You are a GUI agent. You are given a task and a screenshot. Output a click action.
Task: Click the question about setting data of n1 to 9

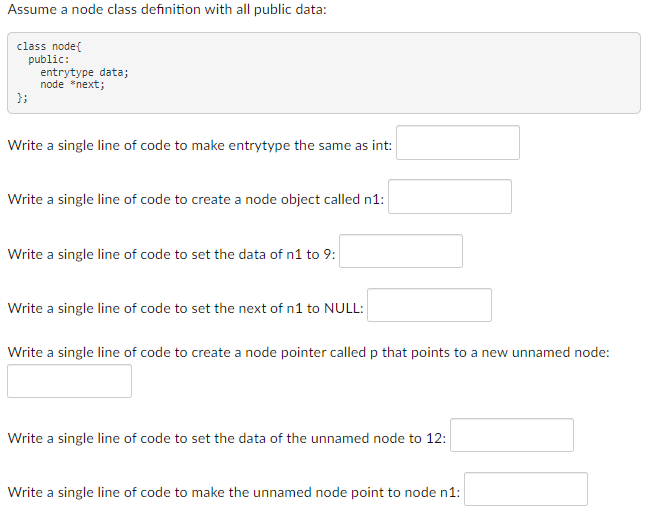pos(172,254)
